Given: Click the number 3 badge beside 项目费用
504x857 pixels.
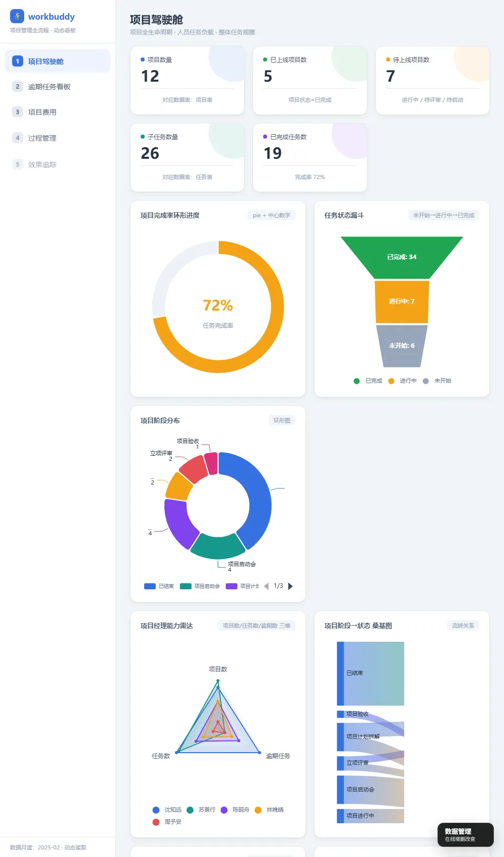Looking at the screenshot, I should (18, 112).
